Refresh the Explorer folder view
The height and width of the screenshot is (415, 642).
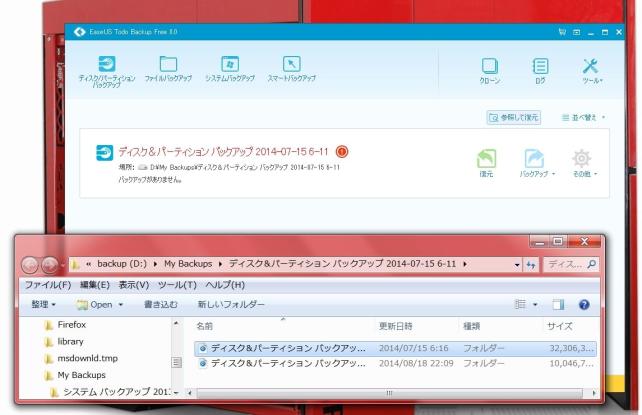click(x=531, y=265)
